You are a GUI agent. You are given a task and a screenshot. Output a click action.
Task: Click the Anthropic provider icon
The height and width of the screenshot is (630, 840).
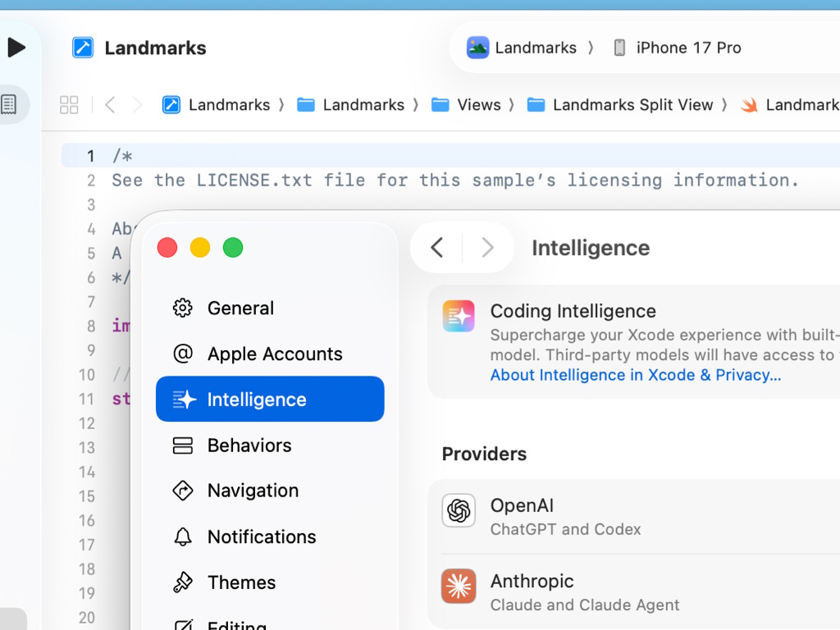coord(459,586)
